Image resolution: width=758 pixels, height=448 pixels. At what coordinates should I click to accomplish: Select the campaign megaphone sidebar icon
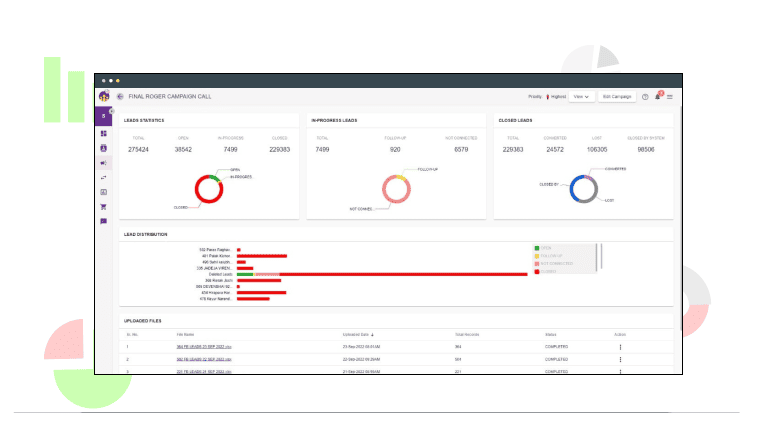103,162
